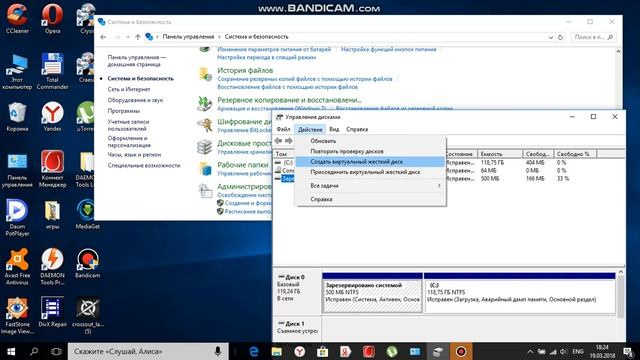
Task: Show hidden system tray icons
Action: point(530,351)
